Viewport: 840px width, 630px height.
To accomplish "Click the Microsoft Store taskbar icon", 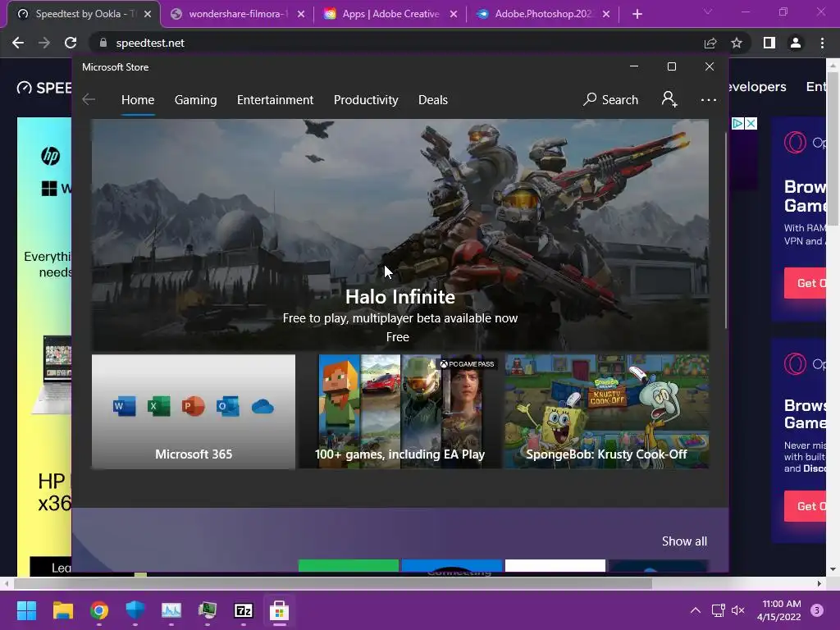I will click(x=279, y=610).
